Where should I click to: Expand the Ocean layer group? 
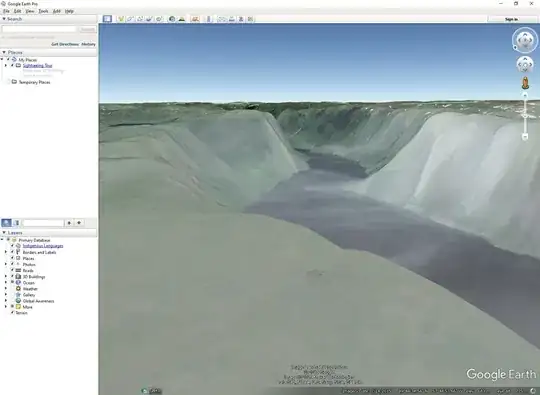(6, 282)
